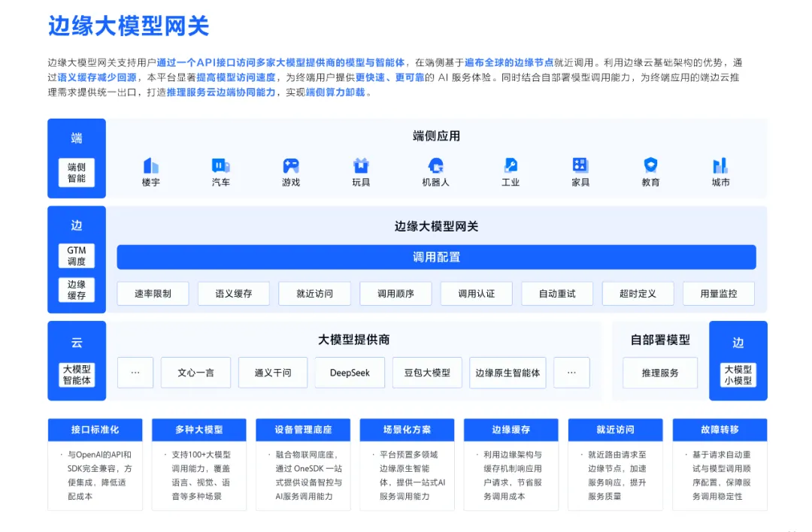This screenshot has width=812, height=532.
Task: Click the 大模型智能体 label box
Action: tap(77, 375)
